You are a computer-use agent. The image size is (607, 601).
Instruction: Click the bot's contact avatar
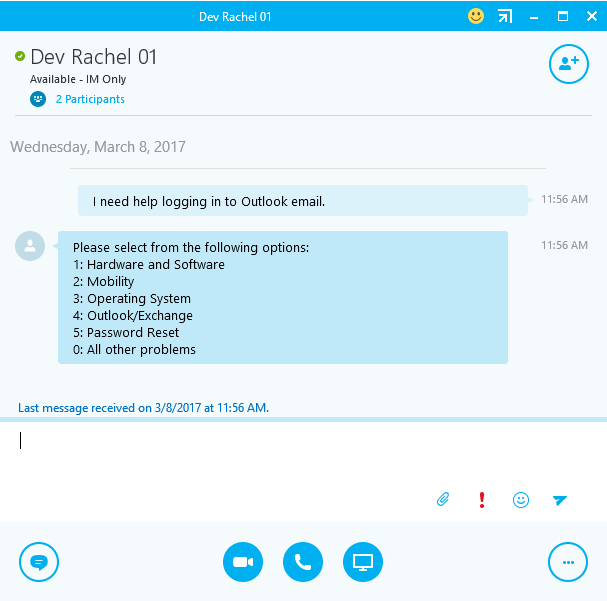30,246
